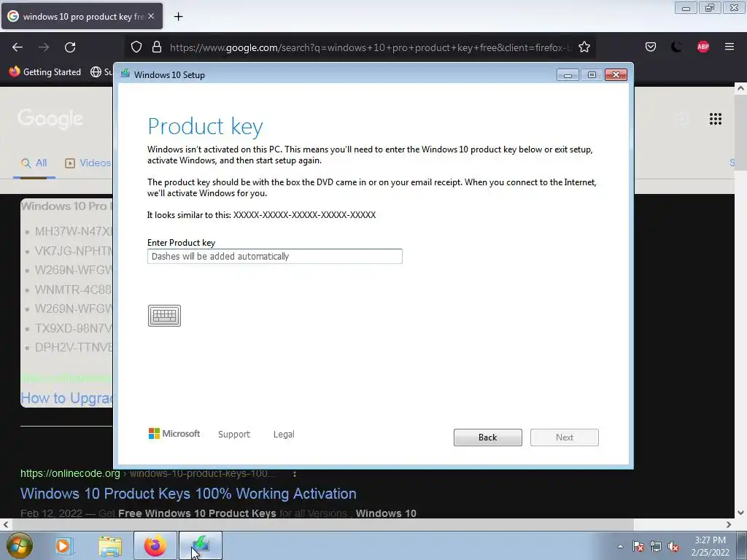The width and height of the screenshot is (747, 560).
Task: Open the Legal link in Setup
Action: 284,435
